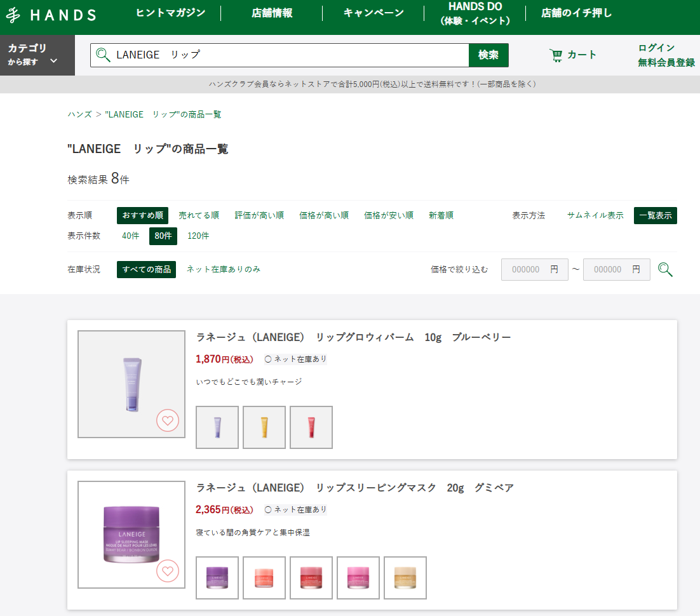This screenshot has width=700, height=616.
Task: Click the ログイン link
Action: pyautogui.click(x=656, y=48)
